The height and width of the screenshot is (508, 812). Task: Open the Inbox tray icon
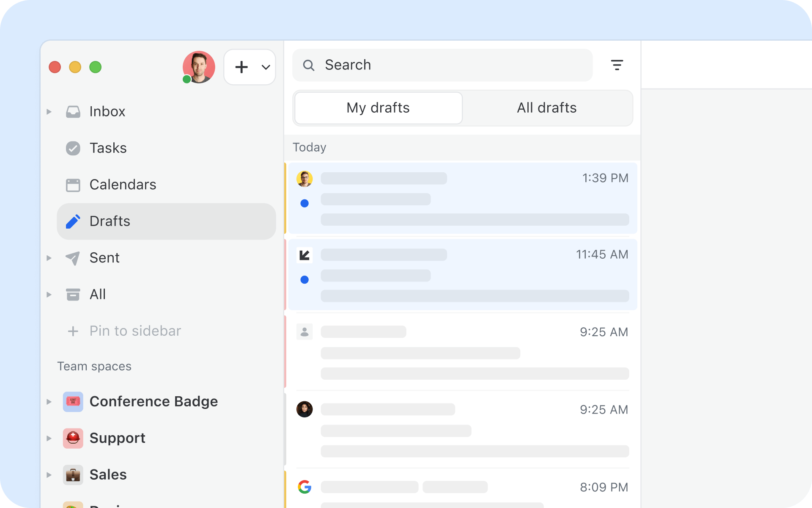click(73, 112)
